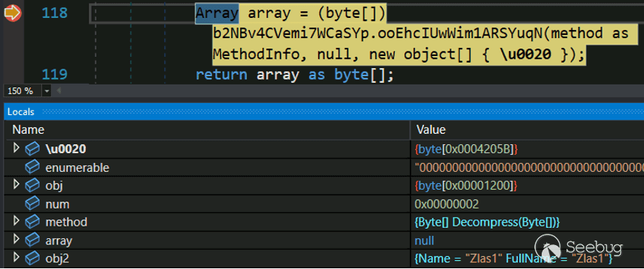This screenshot has height=269, width=644.
Task: Select the Locals panel title
Action: (21, 112)
